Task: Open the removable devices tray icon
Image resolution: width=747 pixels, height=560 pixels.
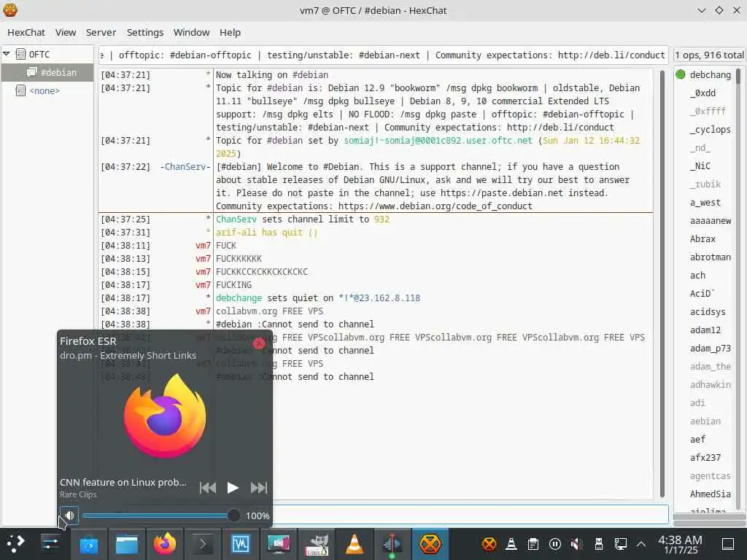Action: coord(599,543)
